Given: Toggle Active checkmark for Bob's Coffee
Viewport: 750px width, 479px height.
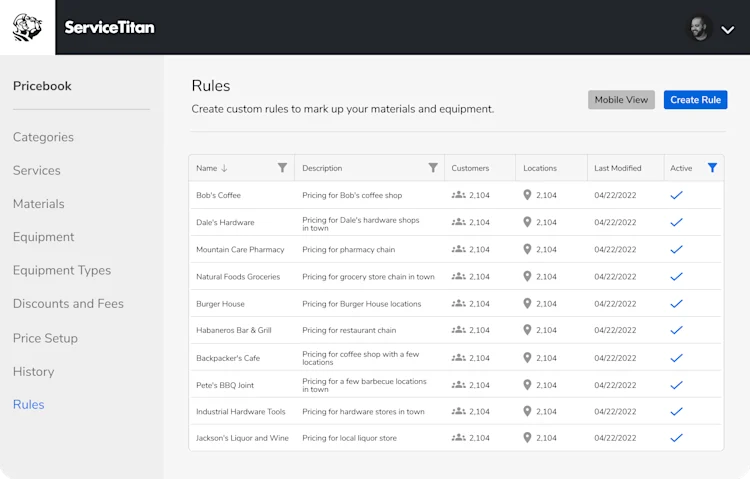Looking at the screenshot, I should tap(676, 195).
